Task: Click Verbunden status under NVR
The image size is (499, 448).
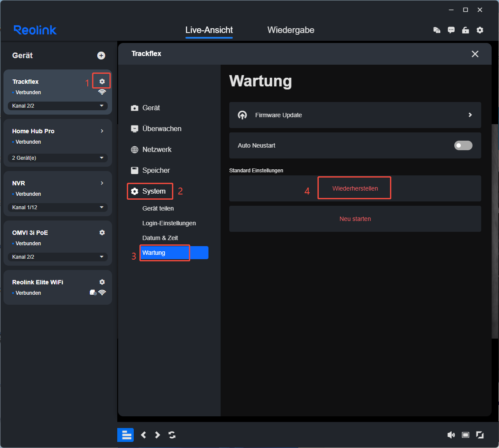Action: tap(28, 194)
